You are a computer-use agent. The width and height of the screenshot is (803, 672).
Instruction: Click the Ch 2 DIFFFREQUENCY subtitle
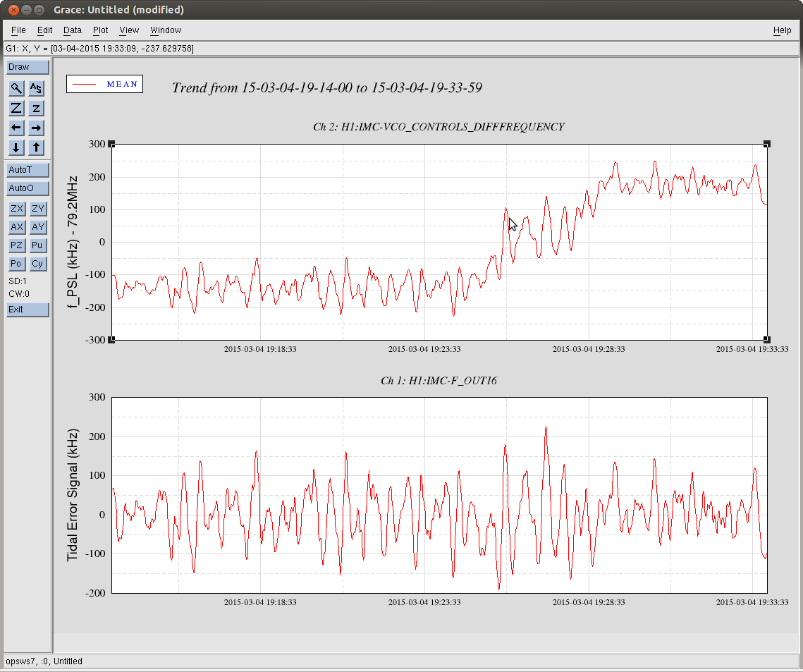439,127
